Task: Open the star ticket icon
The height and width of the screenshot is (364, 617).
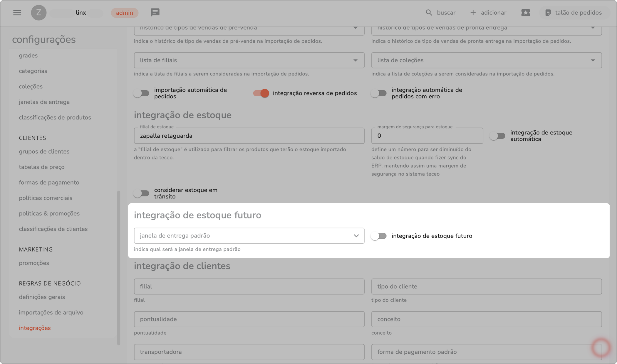Action: coord(526,13)
